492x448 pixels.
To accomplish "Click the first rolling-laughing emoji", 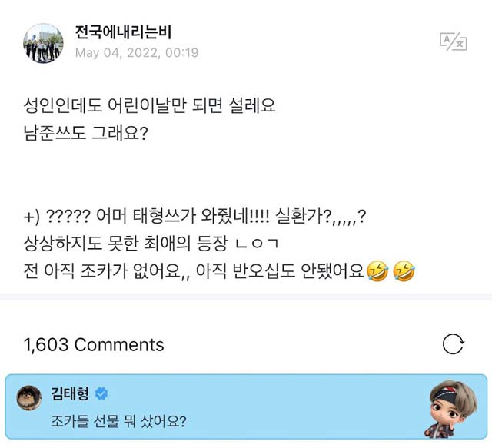I will point(377,271).
